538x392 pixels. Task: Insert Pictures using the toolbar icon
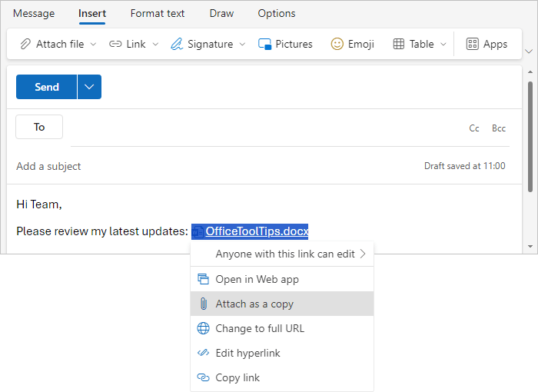point(264,44)
